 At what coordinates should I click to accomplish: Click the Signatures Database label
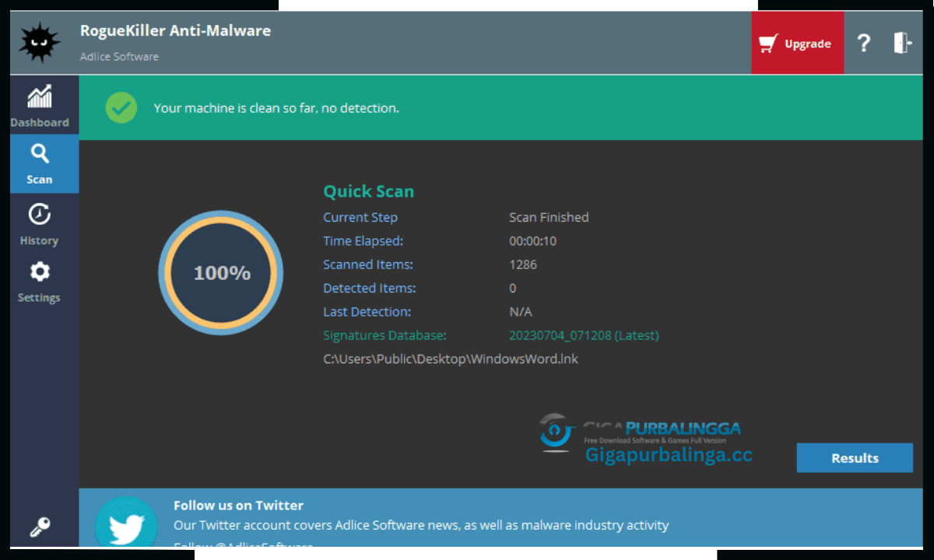[384, 335]
